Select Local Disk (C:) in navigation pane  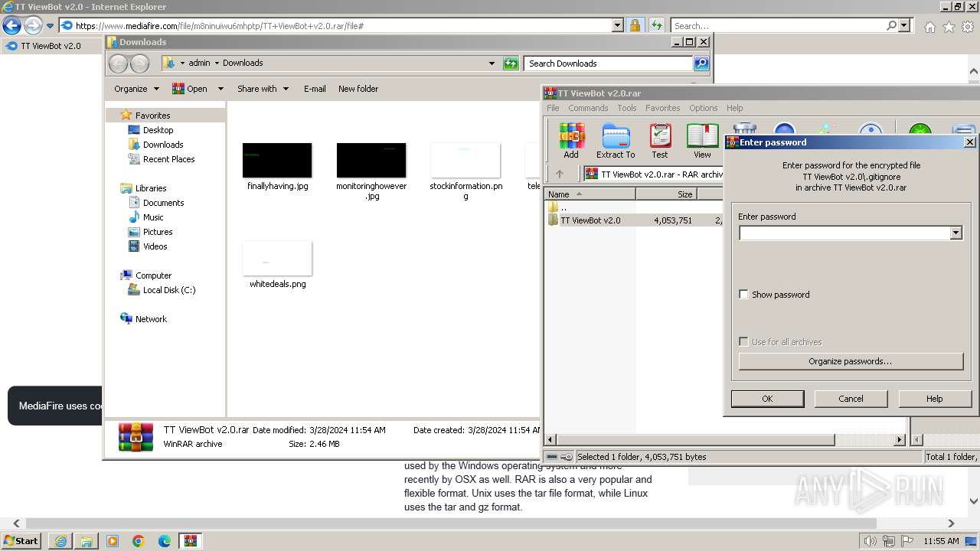168,290
